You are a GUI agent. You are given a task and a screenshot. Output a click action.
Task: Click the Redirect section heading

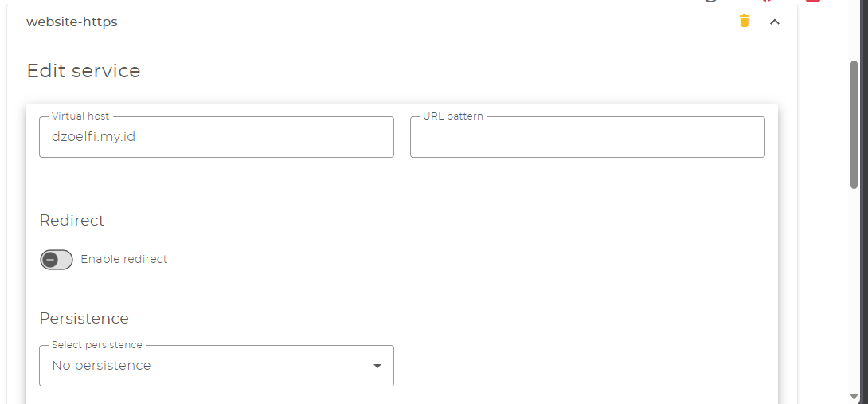pyautogui.click(x=72, y=220)
